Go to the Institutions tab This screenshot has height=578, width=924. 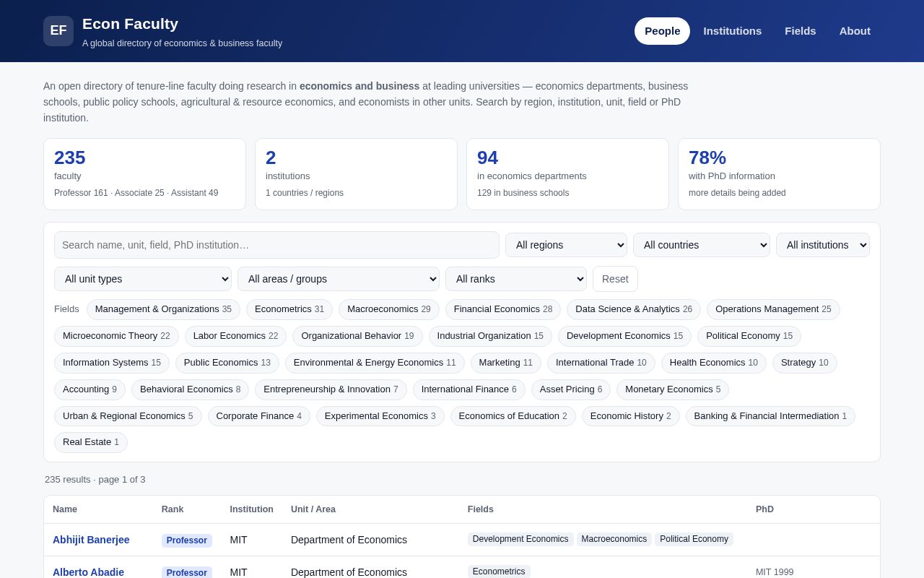coord(732,31)
